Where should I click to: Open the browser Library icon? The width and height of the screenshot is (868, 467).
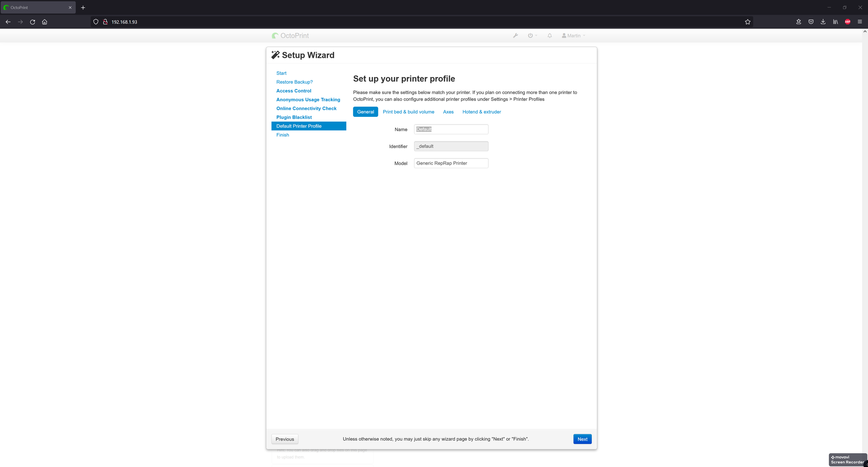coord(835,22)
